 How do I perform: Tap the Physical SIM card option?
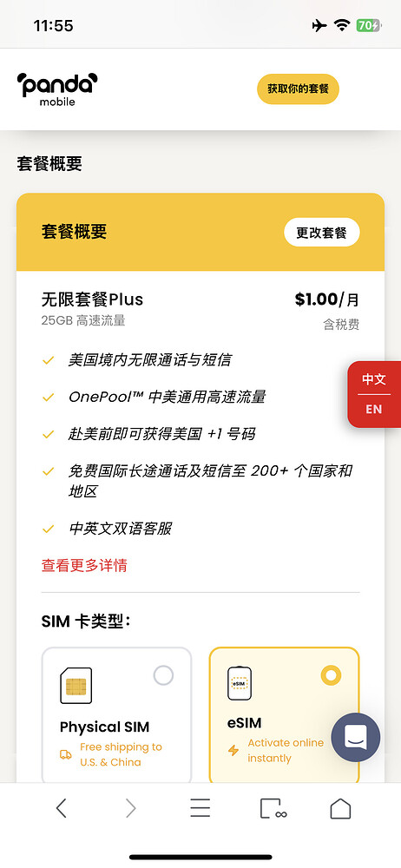[x=117, y=715]
